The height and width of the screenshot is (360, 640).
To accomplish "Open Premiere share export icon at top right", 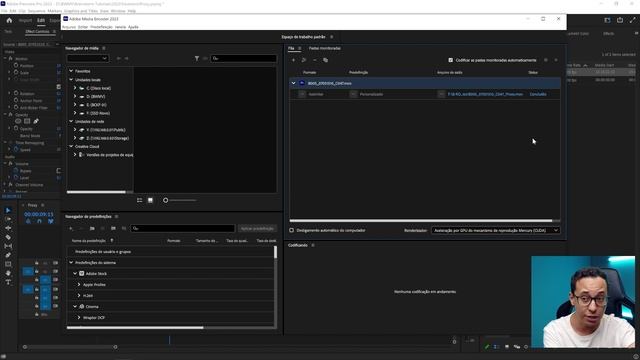I will click(x=620, y=20).
